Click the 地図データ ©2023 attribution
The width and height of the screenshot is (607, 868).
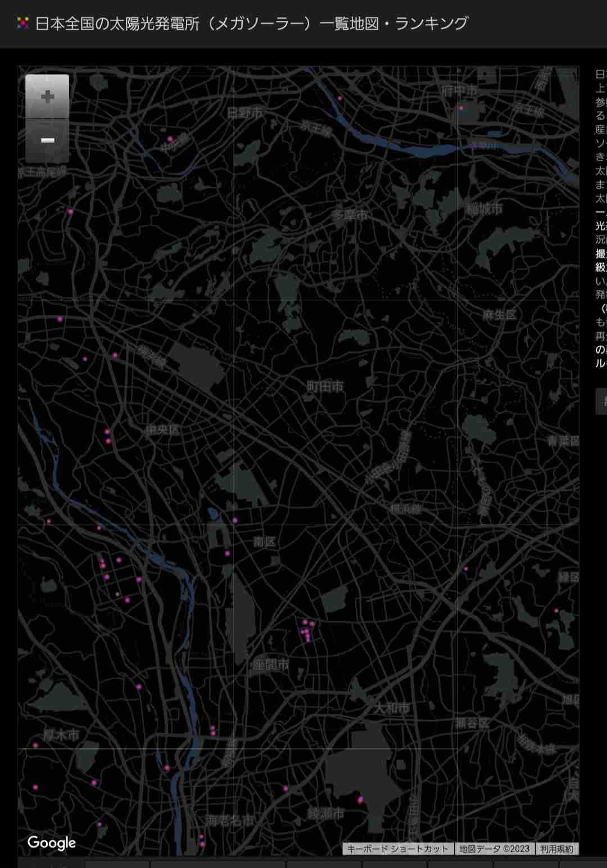coord(494,849)
